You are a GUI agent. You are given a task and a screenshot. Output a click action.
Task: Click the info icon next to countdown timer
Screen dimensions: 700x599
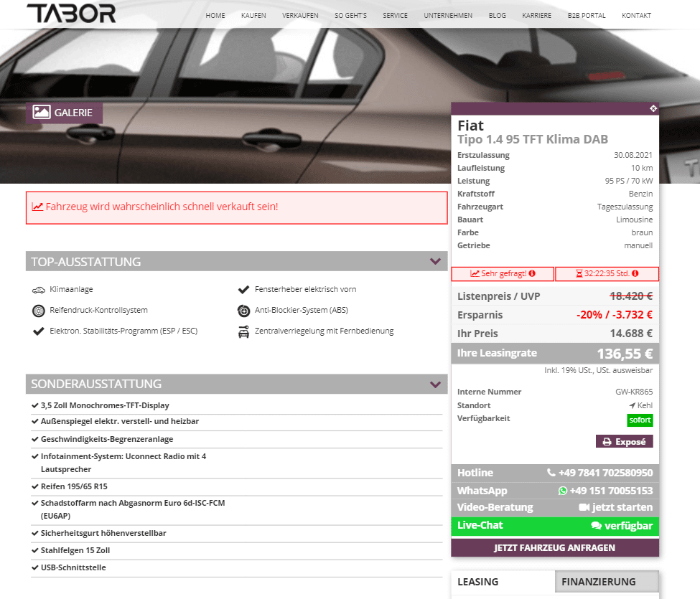click(635, 273)
